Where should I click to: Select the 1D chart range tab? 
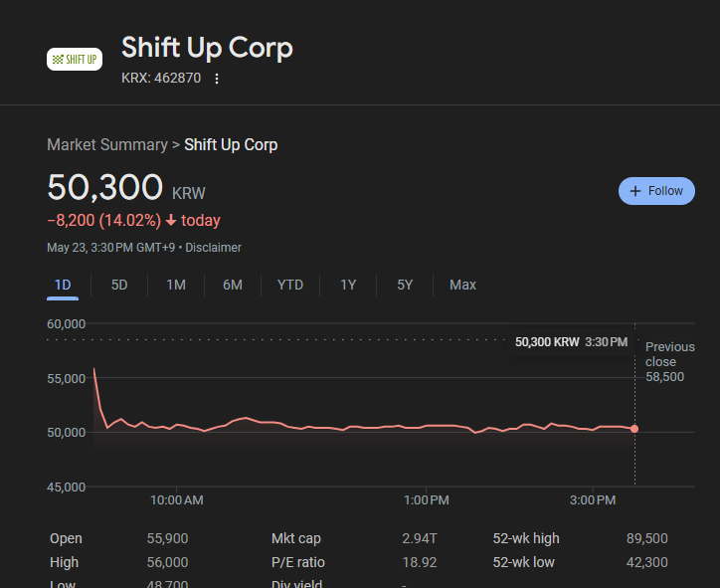pyautogui.click(x=63, y=285)
